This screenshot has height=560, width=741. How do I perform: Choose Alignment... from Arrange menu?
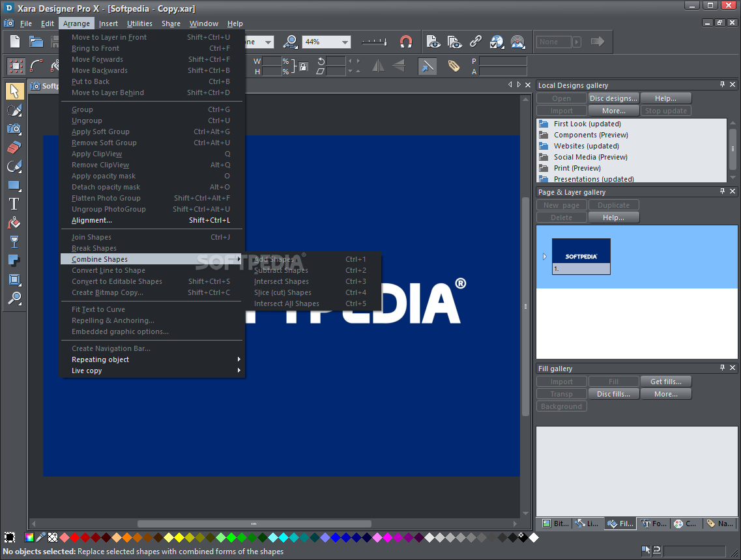[151, 221]
